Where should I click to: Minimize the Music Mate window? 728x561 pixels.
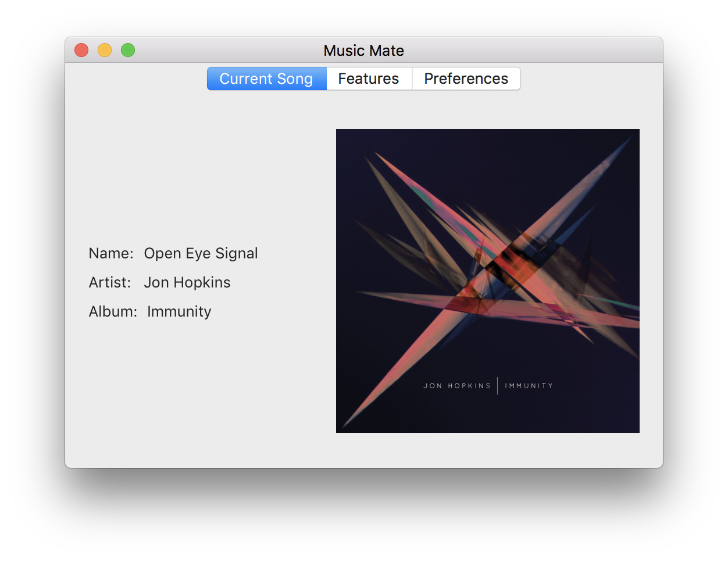(105, 51)
